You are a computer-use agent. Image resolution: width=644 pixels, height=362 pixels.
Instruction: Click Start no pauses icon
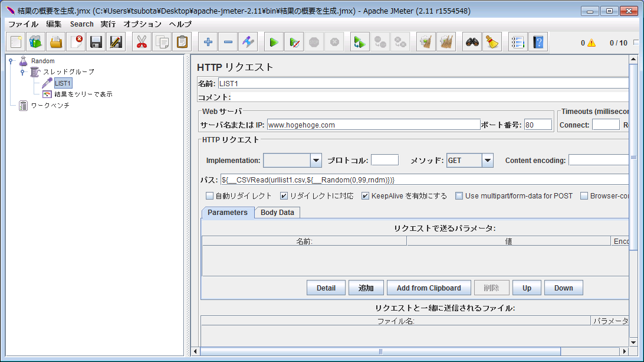(294, 42)
